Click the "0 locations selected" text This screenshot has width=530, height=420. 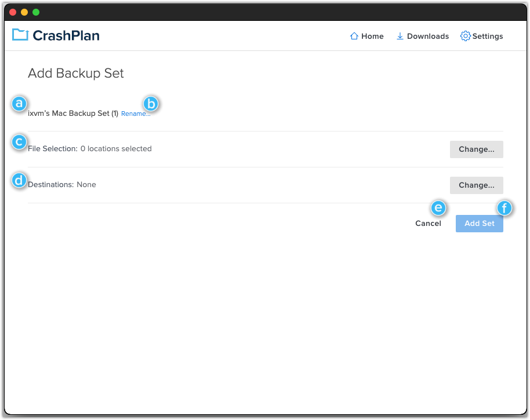click(116, 148)
